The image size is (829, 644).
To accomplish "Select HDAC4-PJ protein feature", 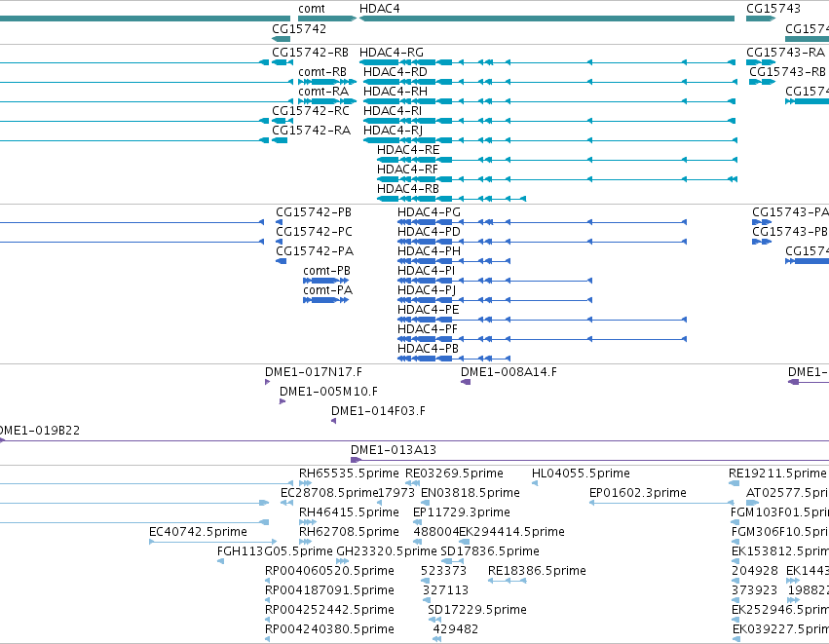I will [495, 300].
